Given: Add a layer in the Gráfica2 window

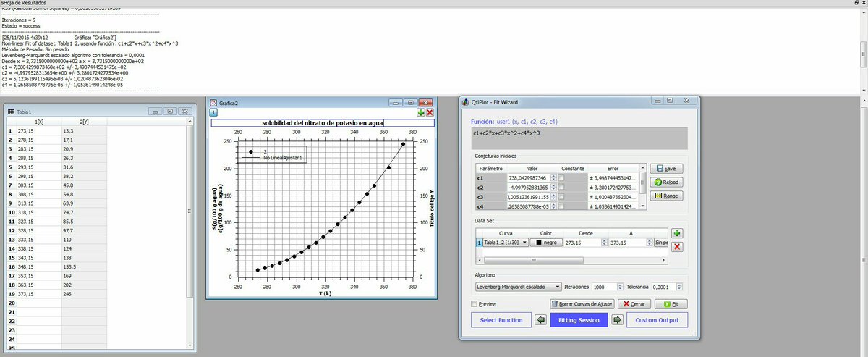Looking at the screenshot, I should (x=421, y=112).
